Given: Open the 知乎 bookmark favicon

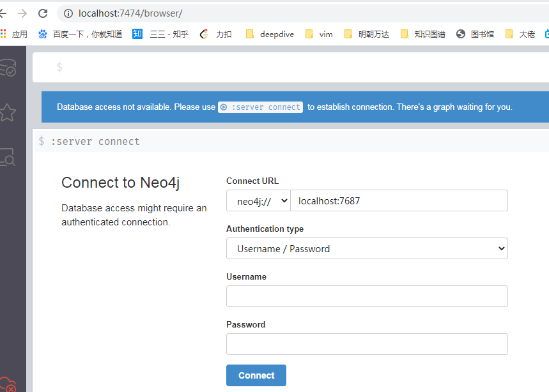Looking at the screenshot, I should 137,34.
